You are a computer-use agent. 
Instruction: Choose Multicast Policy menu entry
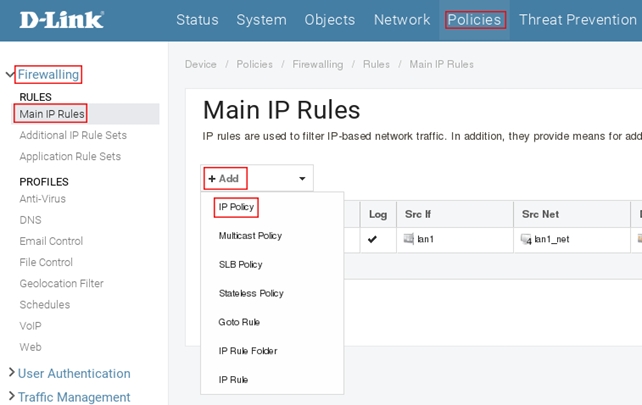[250, 236]
